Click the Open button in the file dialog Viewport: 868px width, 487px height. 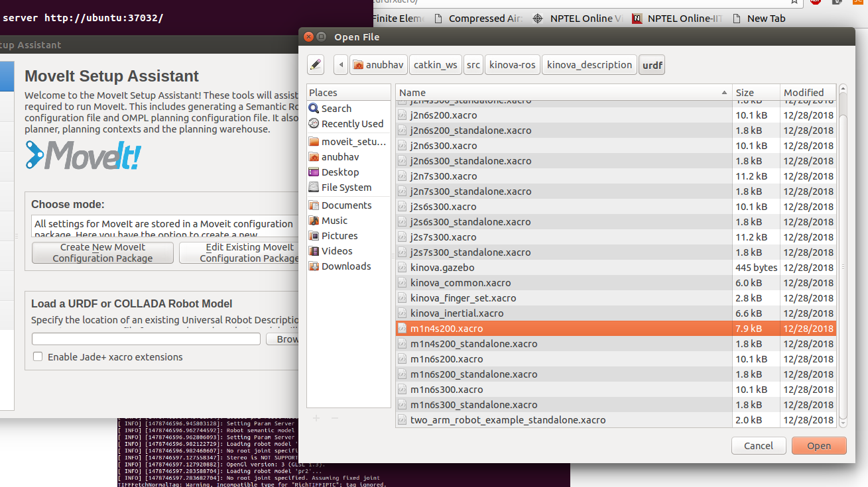click(x=819, y=446)
